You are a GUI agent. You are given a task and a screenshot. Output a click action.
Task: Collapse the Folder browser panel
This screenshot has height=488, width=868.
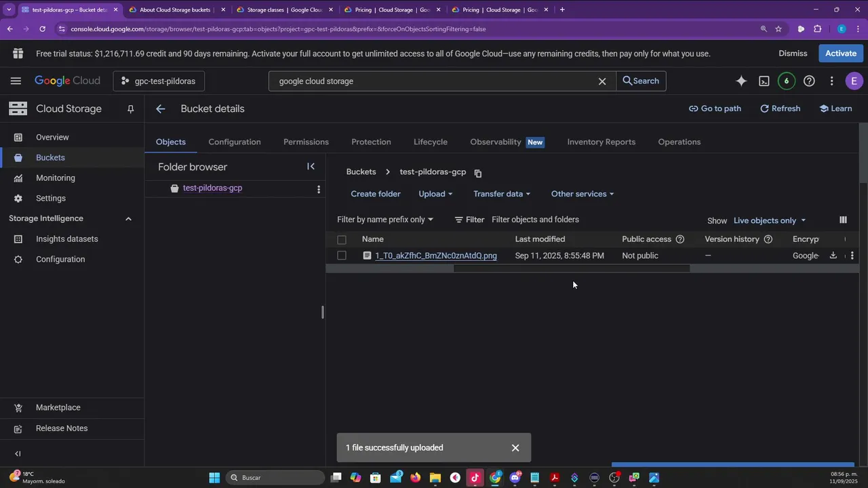[x=311, y=166]
